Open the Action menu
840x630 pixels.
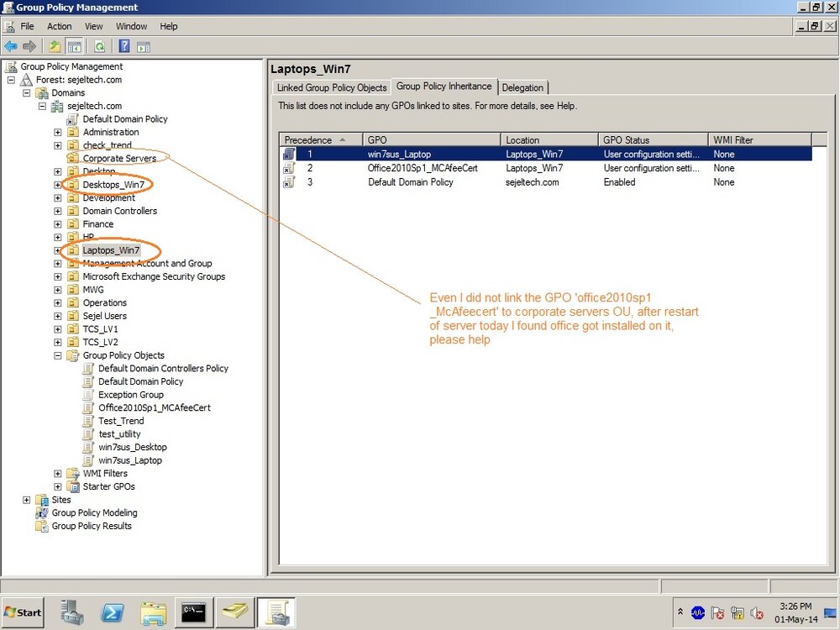click(59, 26)
